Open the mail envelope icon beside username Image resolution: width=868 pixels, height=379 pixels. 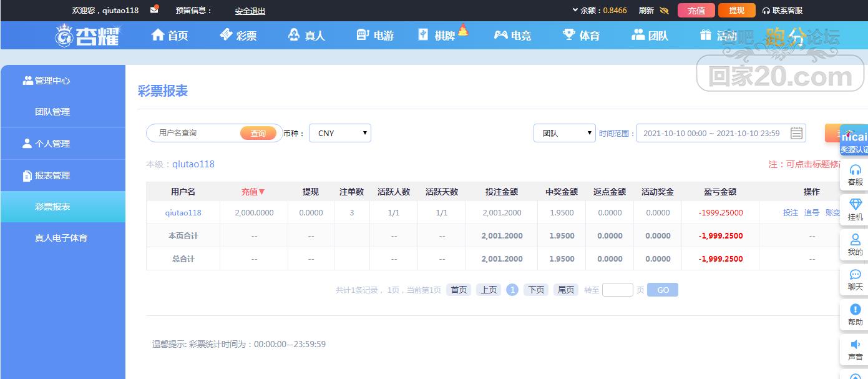pos(154,10)
